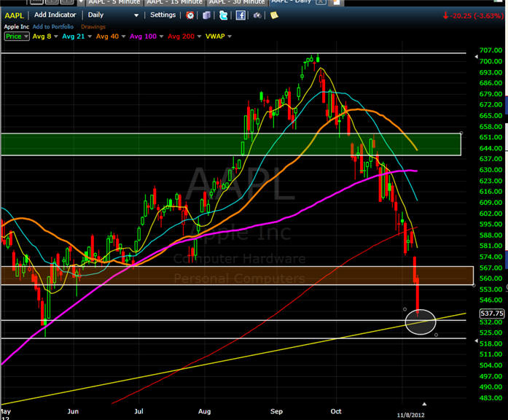Click the stacked documents icon in toolbar

[x=206, y=15]
